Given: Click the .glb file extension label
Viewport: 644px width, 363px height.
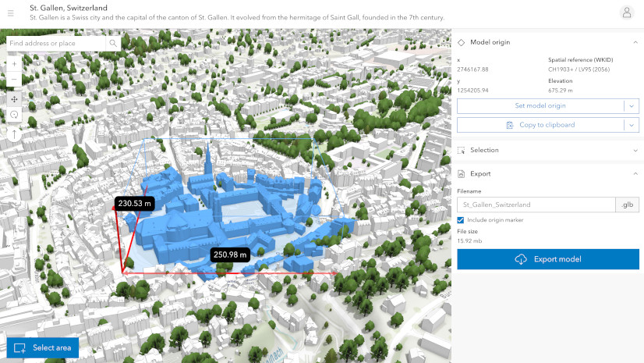Looking at the screenshot, I should coord(627,205).
